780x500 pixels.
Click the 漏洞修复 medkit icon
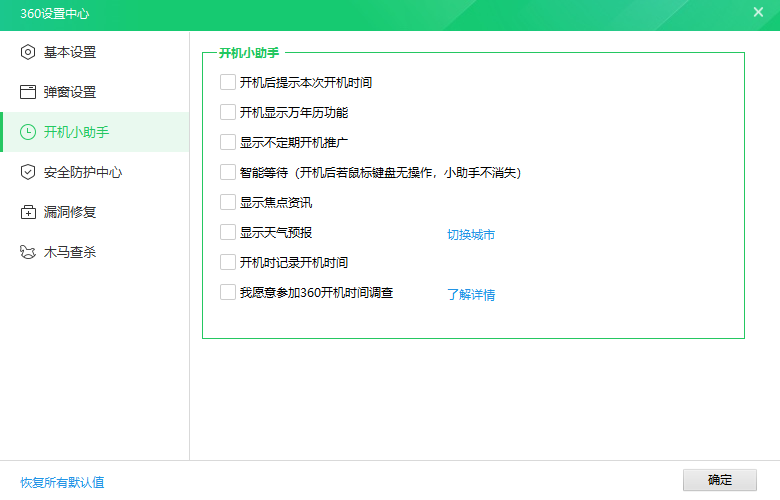point(28,212)
